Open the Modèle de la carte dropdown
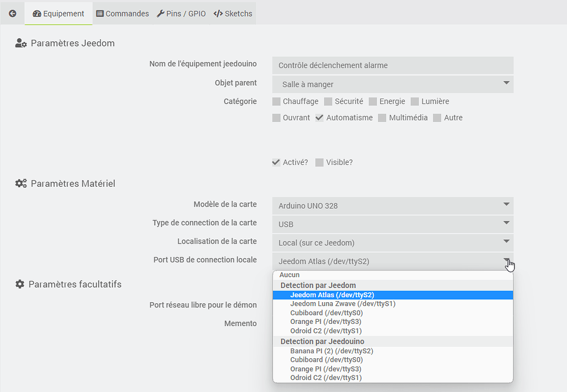This screenshot has width=567, height=392. [393, 205]
